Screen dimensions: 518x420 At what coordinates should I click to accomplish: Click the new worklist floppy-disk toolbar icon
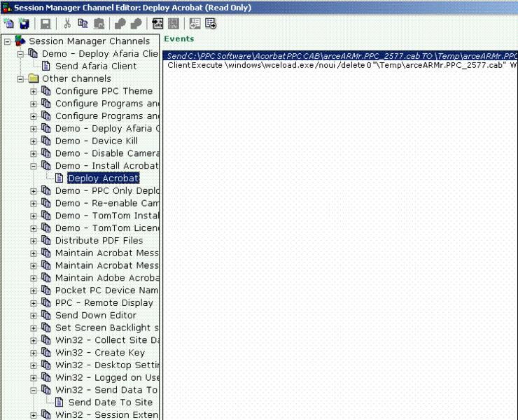[x=24, y=24]
